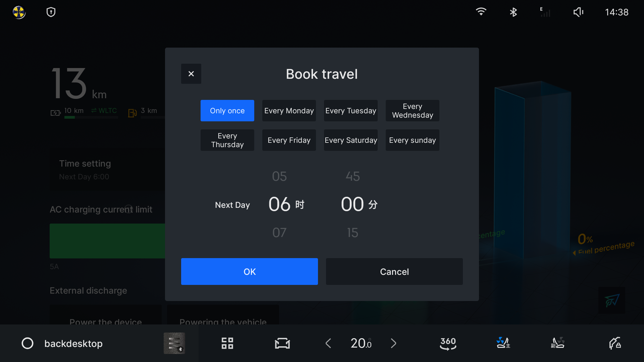The width and height of the screenshot is (644, 362).
Task: Toggle Every Monday repeat
Action: pyautogui.click(x=289, y=111)
